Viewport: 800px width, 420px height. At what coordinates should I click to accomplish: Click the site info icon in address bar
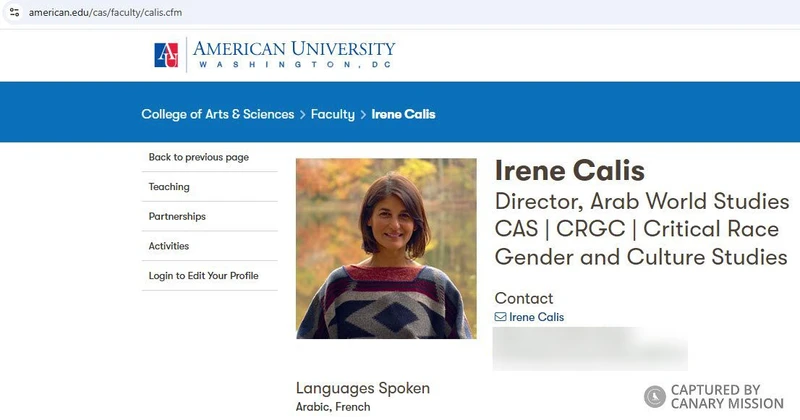pos(14,12)
